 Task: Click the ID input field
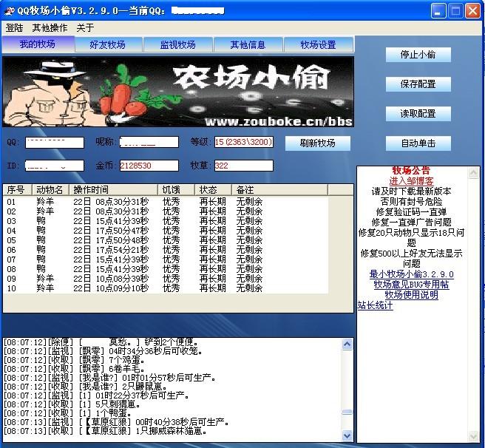(x=55, y=166)
